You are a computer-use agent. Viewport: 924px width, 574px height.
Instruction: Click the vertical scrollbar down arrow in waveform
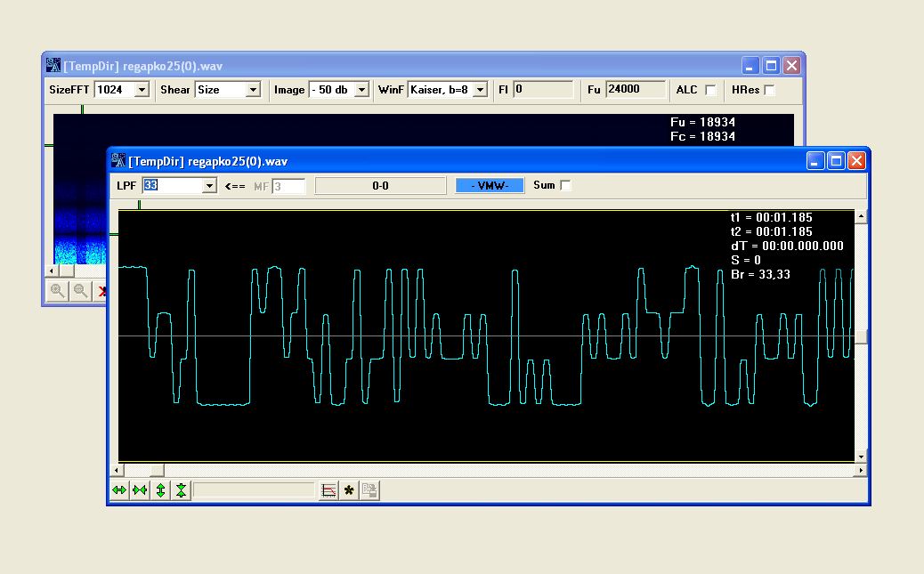click(861, 457)
